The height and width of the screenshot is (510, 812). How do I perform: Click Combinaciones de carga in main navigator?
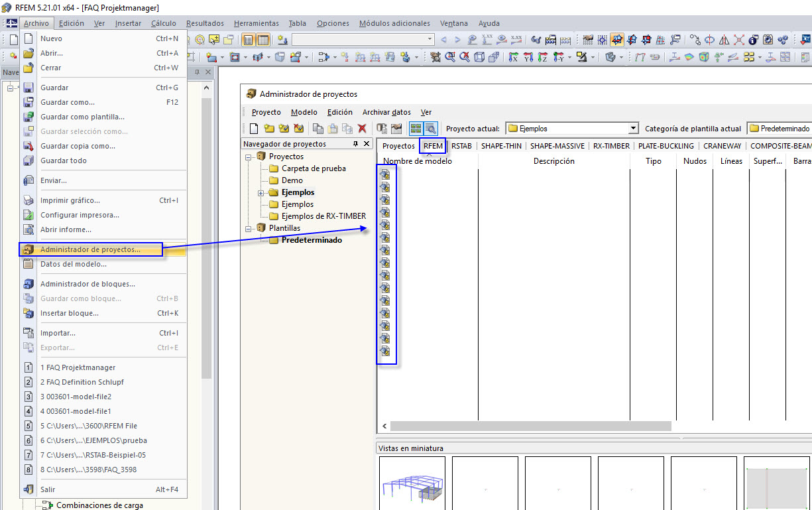click(x=99, y=505)
